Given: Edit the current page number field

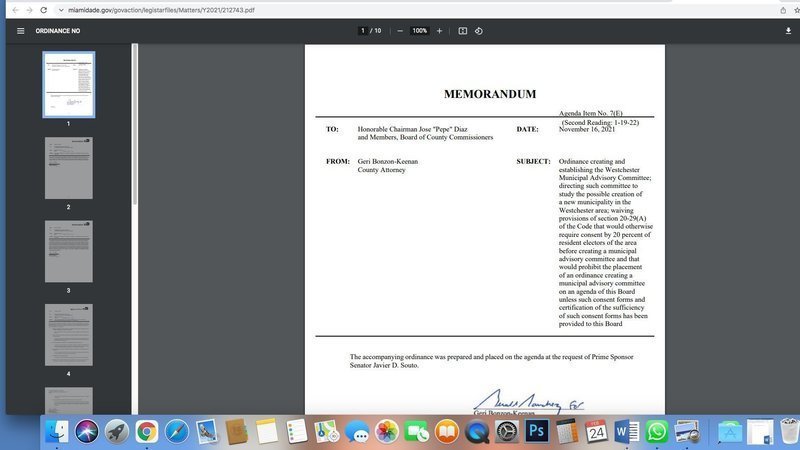Looking at the screenshot, I should click(363, 31).
